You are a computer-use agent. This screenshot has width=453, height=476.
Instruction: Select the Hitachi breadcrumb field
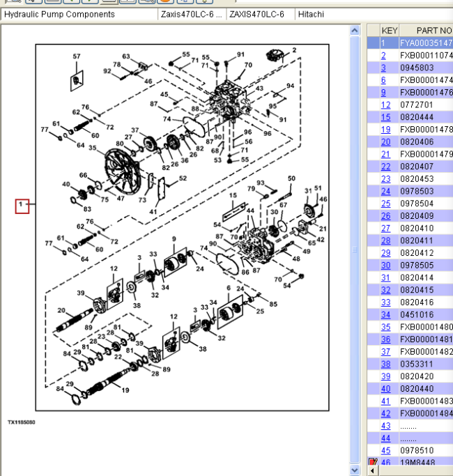310,14
